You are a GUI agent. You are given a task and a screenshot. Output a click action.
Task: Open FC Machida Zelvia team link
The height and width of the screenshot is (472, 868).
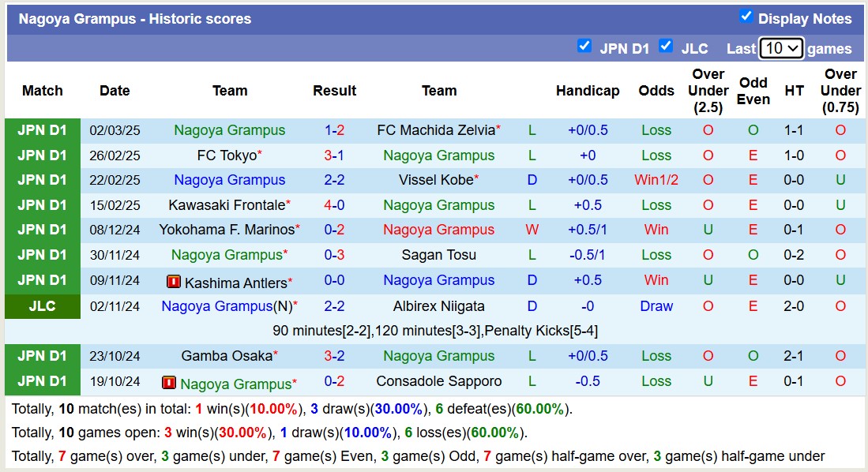(x=436, y=130)
